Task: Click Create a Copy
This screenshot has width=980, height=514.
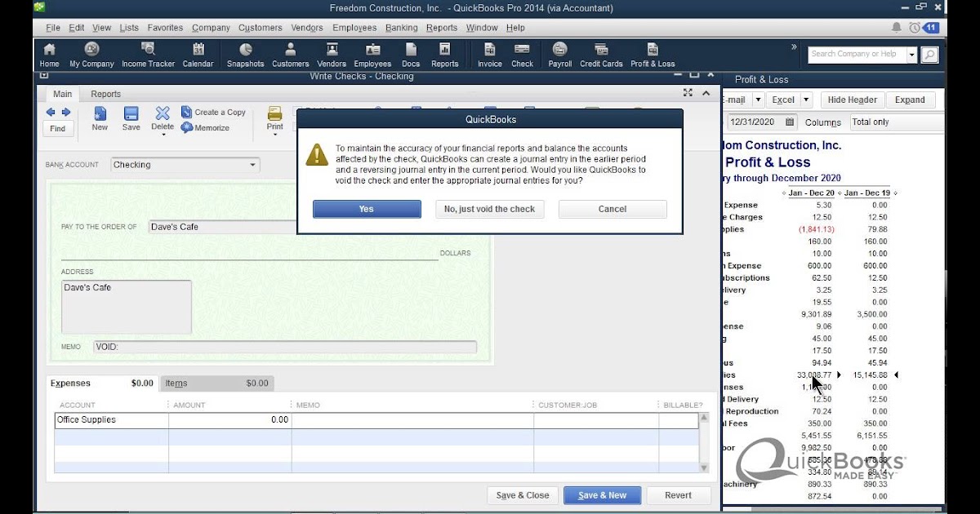Action: pos(213,113)
